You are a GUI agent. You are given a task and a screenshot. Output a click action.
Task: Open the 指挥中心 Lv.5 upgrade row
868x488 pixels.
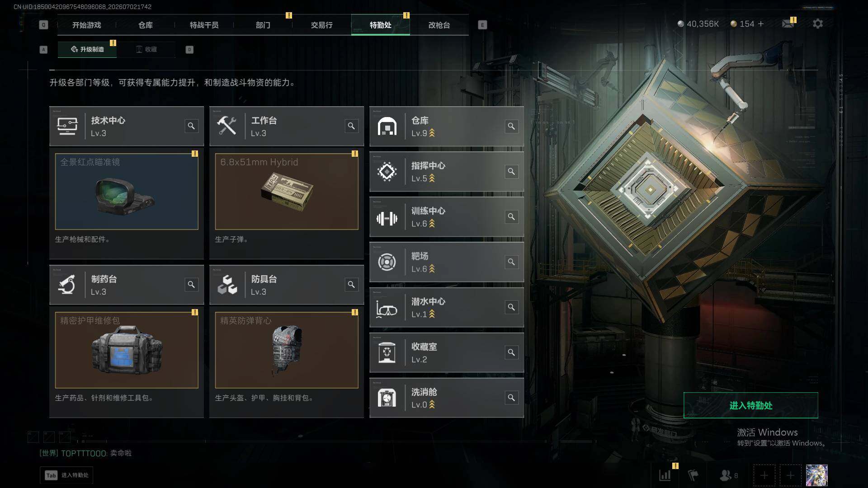[447, 172]
